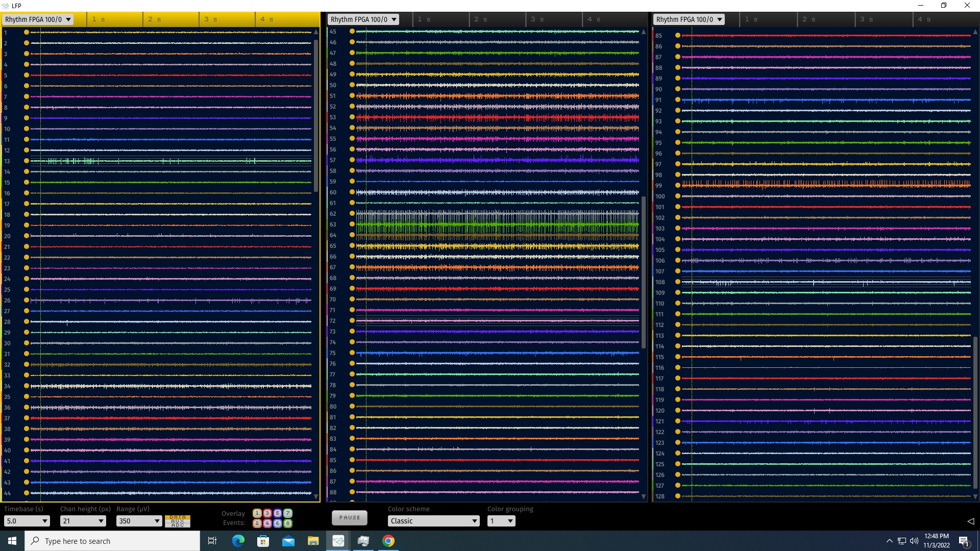Viewport: 980px width, 551px height.
Task: Click the collapse options arrow at bottom right
Action: click(970, 521)
